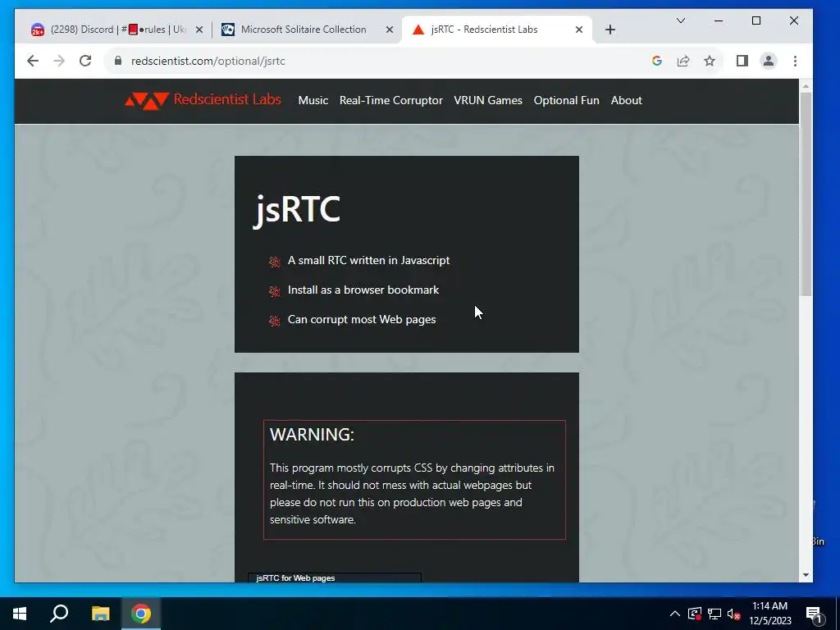Open Real-Time Corruptor nav link
840x630 pixels.
(x=391, y=101)
